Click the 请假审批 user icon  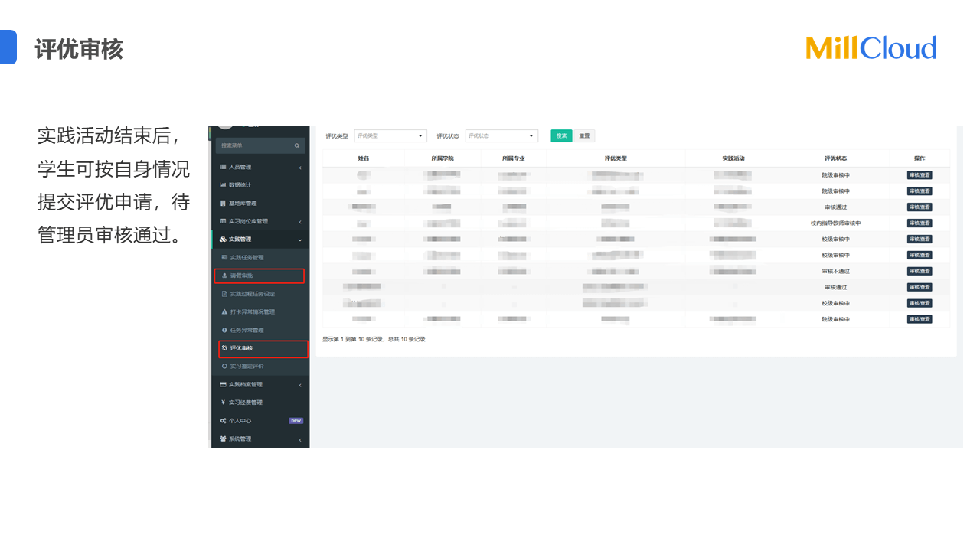[224, 275]
